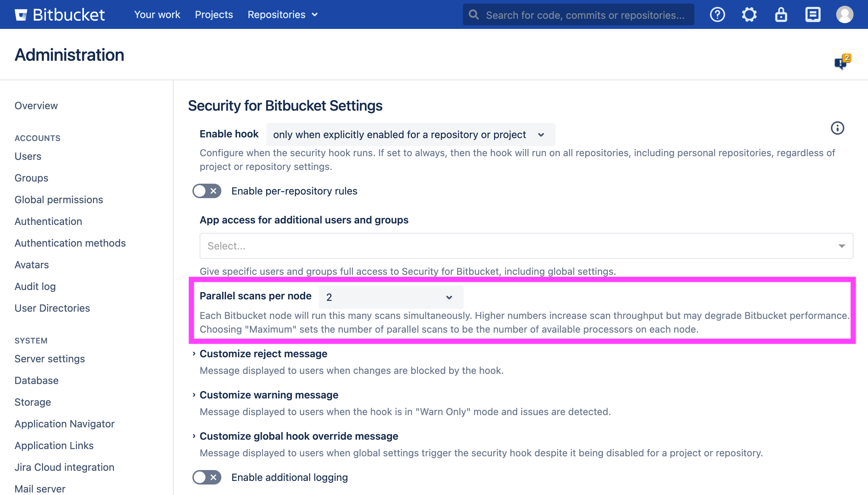Click the code search field
The image size is (868, 495).
[x=584, y=15]
